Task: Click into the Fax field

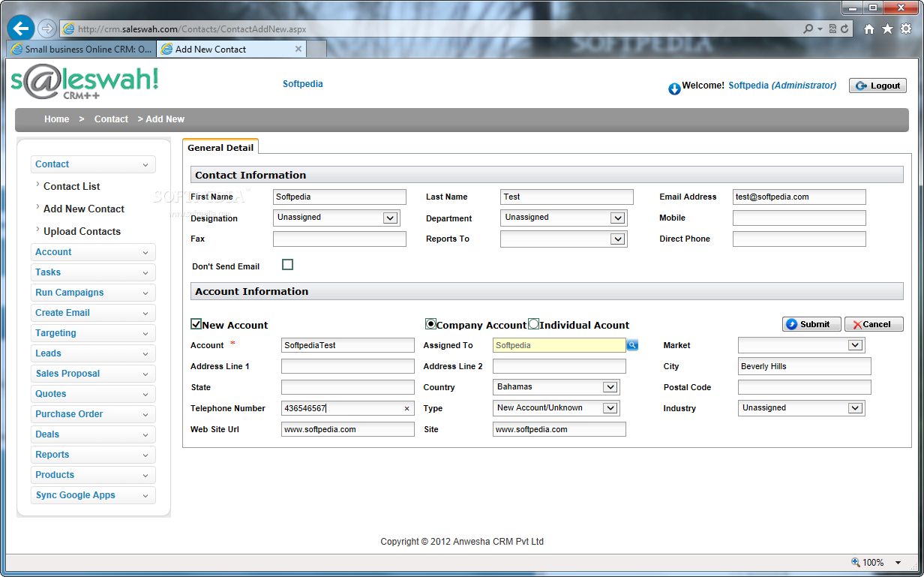Action: [340, 239]
